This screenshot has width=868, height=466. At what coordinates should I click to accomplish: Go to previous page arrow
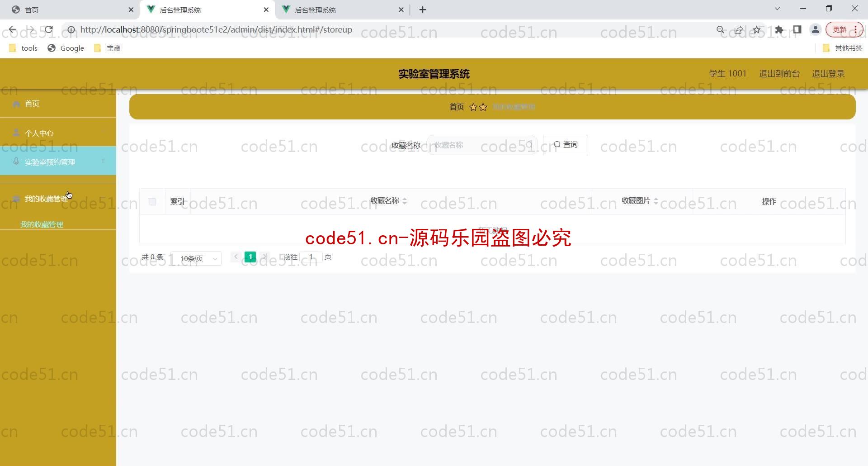[236, 257]
